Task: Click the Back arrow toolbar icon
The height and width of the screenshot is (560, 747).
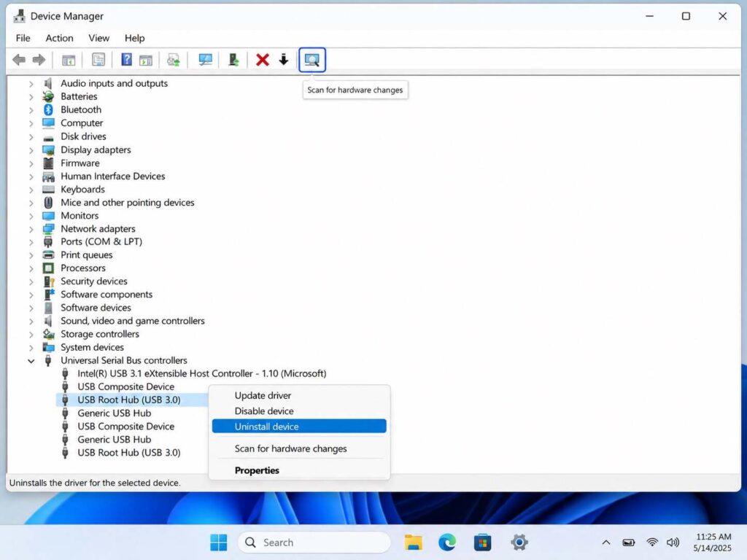Action: [19, 60]
